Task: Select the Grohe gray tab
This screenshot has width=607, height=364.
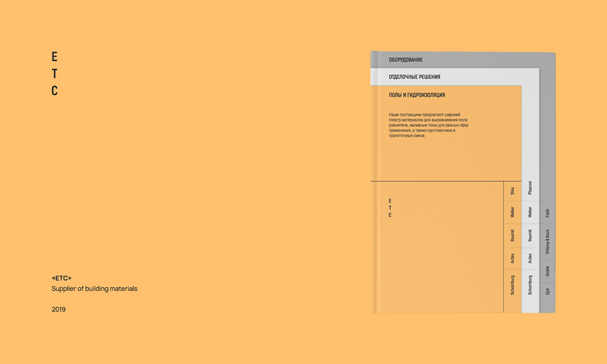Action: click(548, 271)
